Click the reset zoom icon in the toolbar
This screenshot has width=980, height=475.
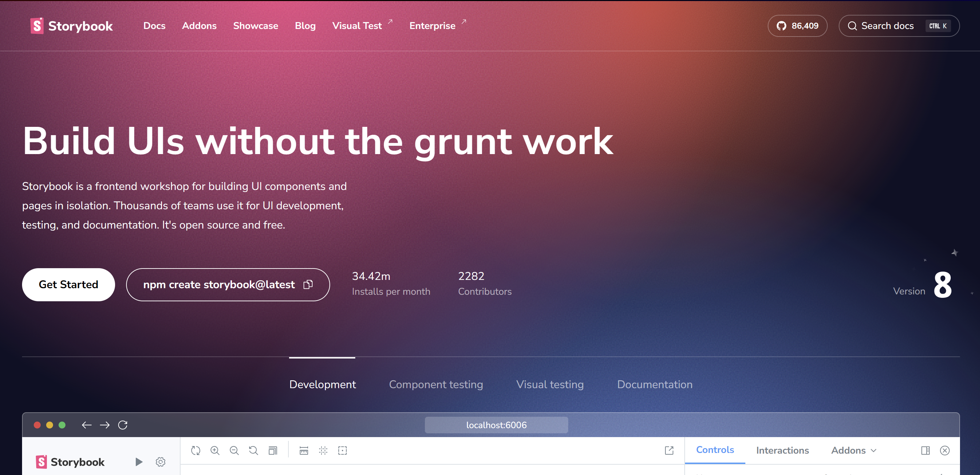(x=253, y=450)
